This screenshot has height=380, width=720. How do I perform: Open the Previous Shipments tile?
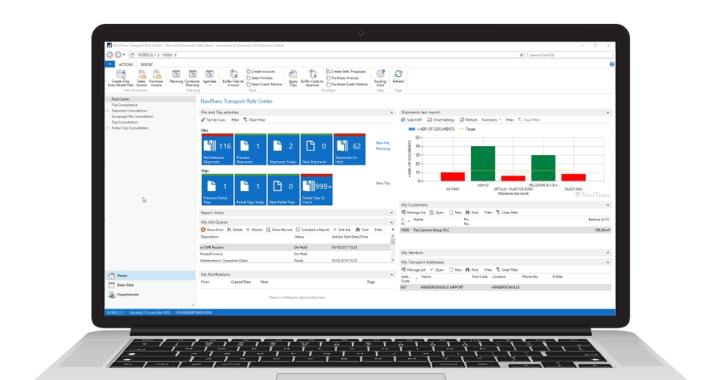(251, 149)
